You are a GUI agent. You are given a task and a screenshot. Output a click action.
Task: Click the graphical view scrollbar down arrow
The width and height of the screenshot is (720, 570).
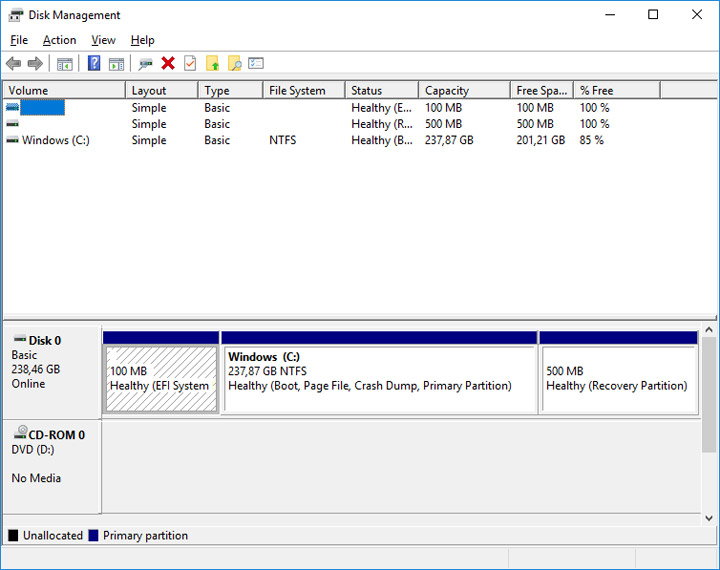(710, 517)
